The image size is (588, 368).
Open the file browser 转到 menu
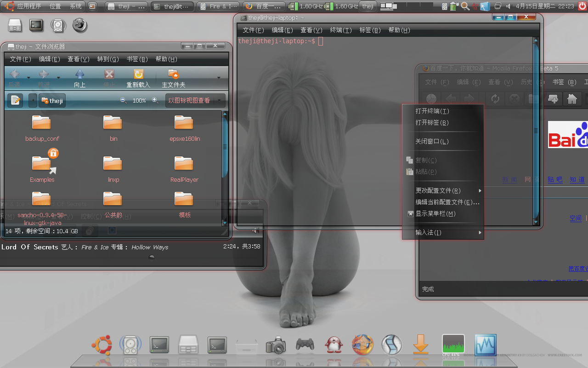[x=108, y=59]
